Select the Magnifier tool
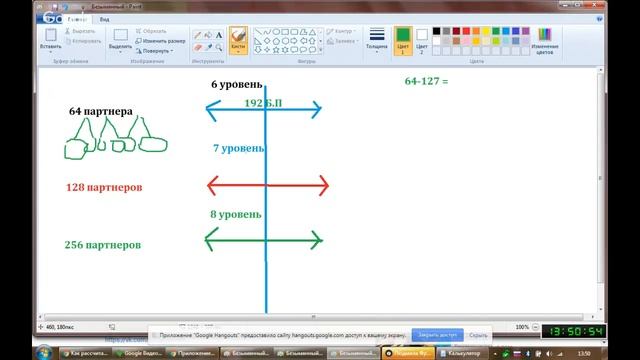The width and height of the screenshot is (640, 360). pyautogui.click(x=219, y=47)
